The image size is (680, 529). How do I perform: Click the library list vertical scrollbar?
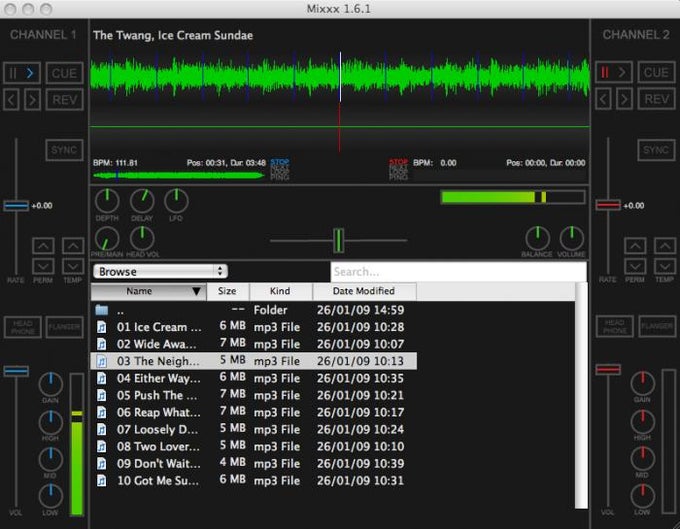(581, 395)
